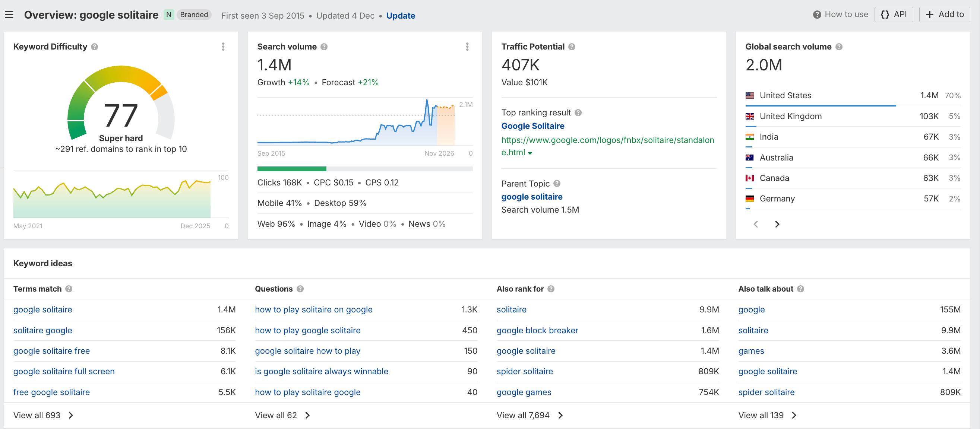The width and height of the screenshot is (980, 429).
Task: Go to next page of countries
Action: pos(777,225)
